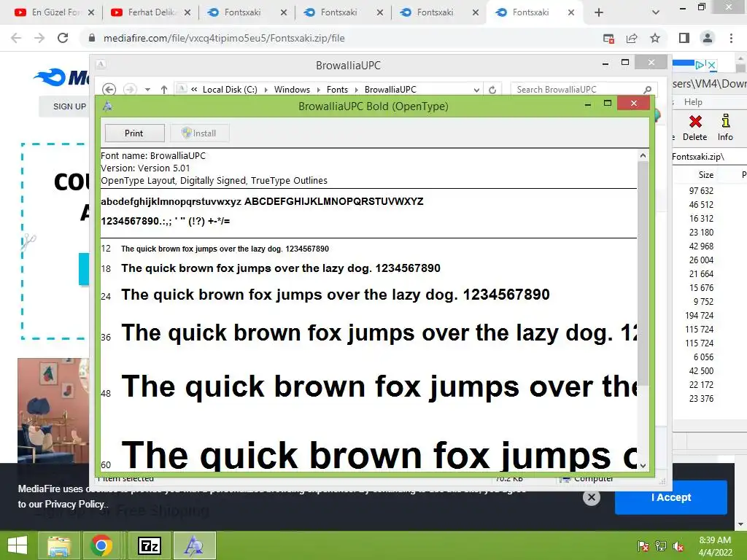Viewport: 747px width, 560px height.
Task: Click the share page icon in Chrome
Action: (632, 38)
